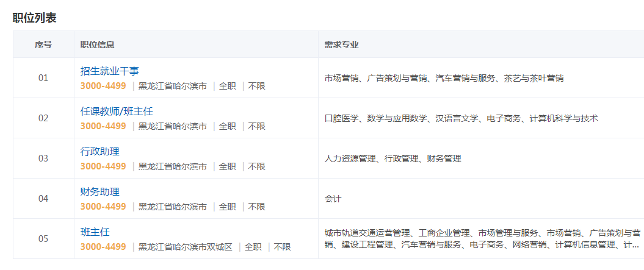Click the salary 3000-4499 under 招生就业干事

(x=103, y=86)
